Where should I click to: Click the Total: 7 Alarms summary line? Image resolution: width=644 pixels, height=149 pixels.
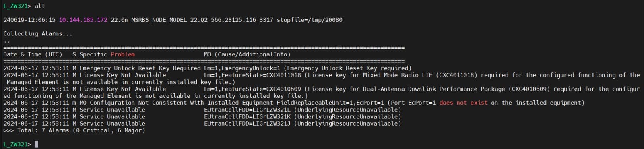click(74, 130)
